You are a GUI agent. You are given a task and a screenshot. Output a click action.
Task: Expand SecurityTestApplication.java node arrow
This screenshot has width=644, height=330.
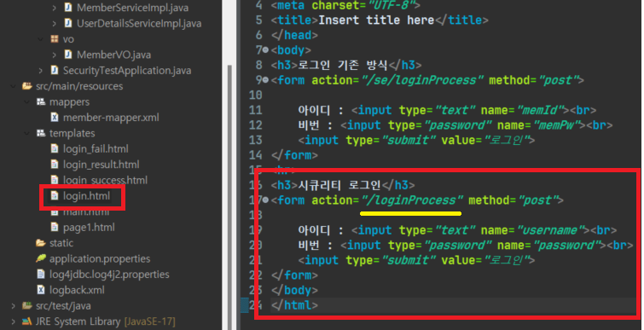pos(41,70)
